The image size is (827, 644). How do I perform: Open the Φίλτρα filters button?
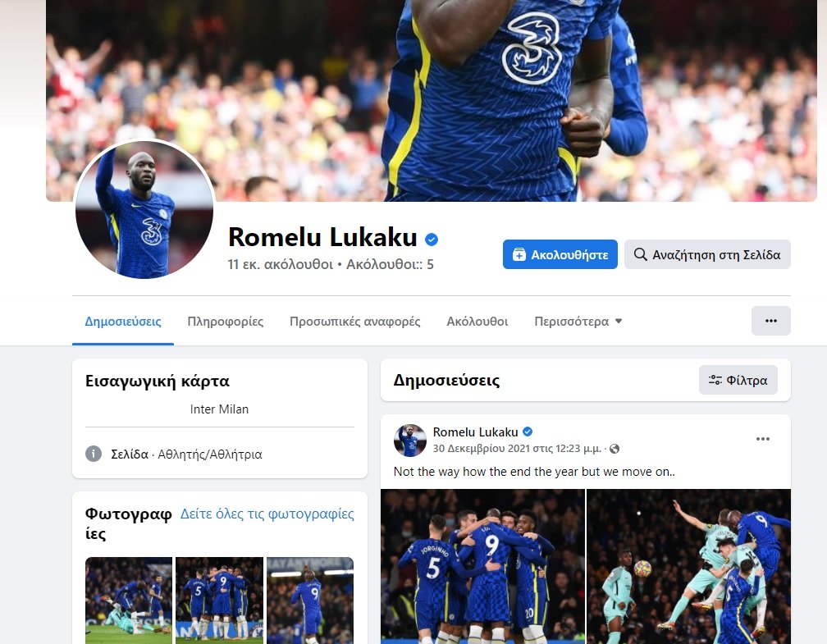tap(738, 380)
